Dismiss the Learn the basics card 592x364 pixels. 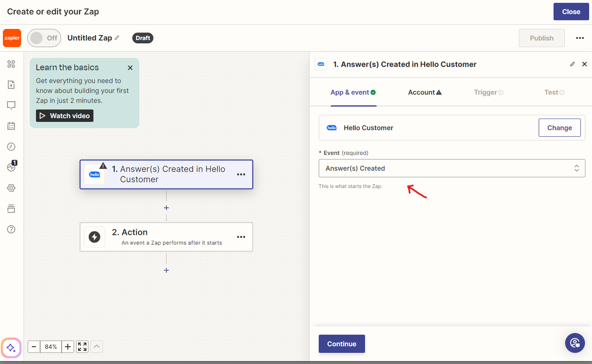coord(130,68)
